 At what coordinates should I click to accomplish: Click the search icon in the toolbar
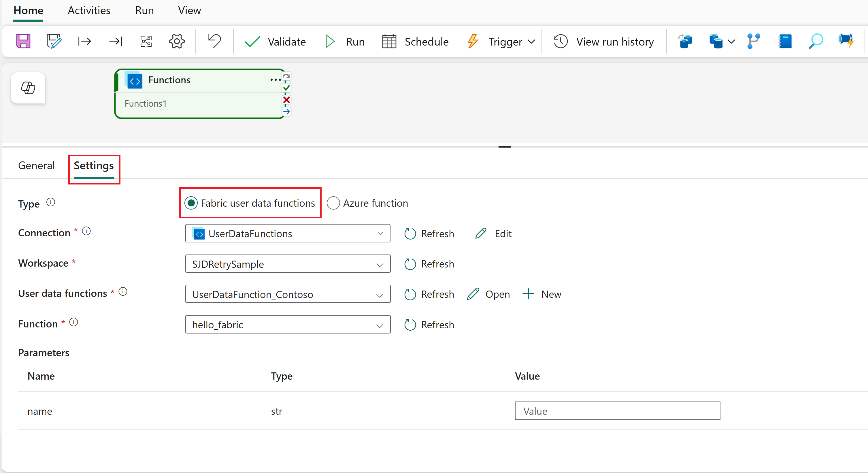pyautogui.click(x=816, y=41)
